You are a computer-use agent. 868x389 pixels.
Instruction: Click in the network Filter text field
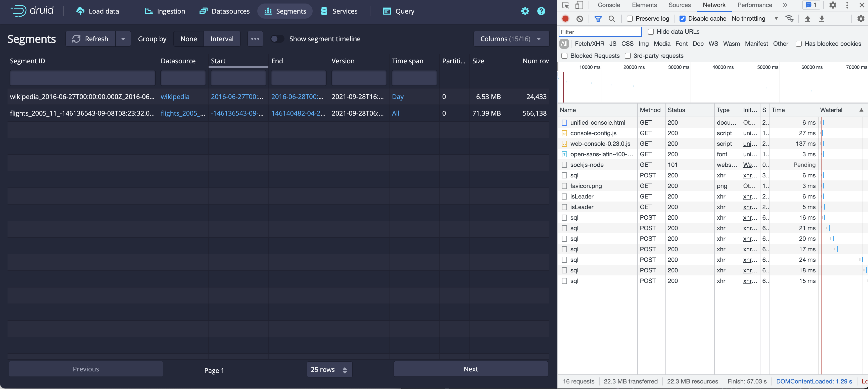coord(600,32)
